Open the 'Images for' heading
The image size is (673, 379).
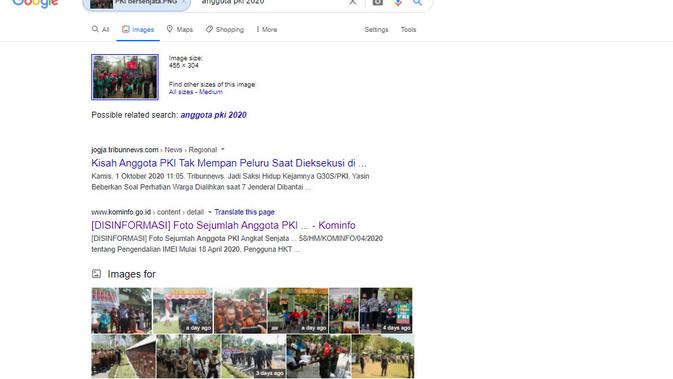[x=131, y=274]
